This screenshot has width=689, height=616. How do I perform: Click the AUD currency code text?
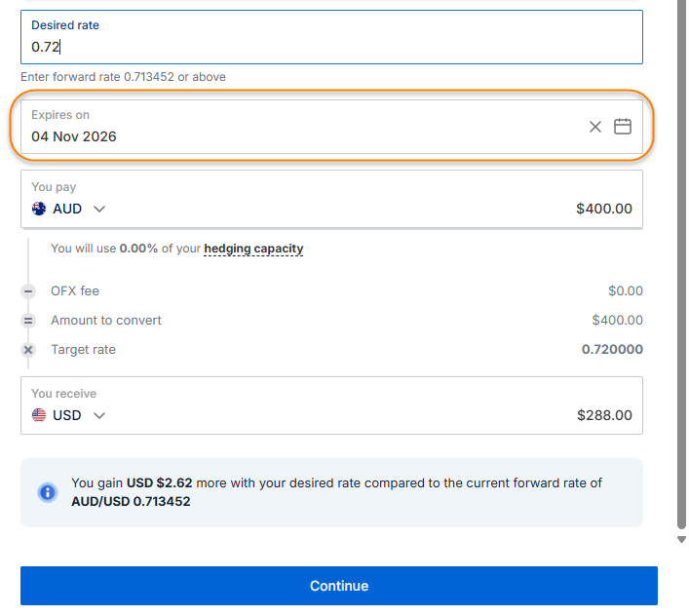coord(67,209)
